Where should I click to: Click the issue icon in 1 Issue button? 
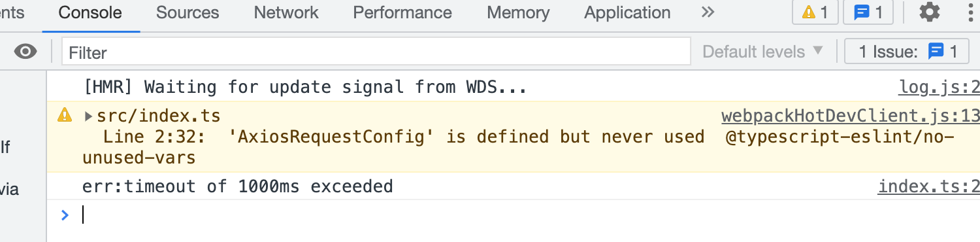(x=936, y=51)
